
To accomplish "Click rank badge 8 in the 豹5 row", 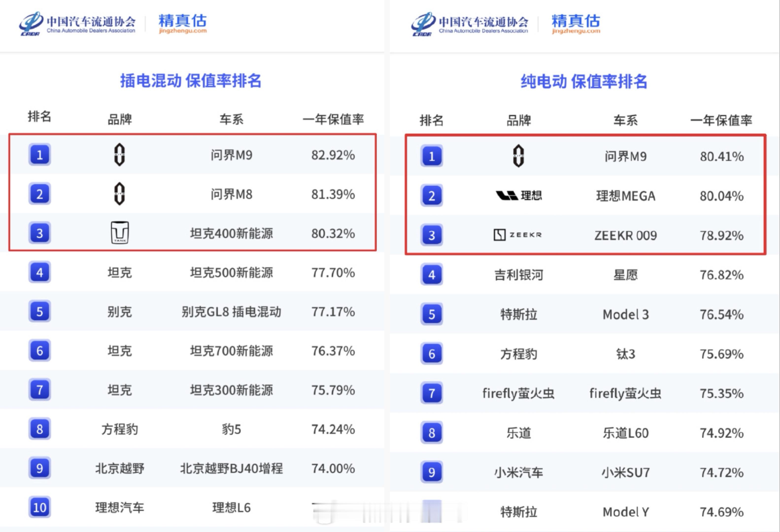I will (40, 429).
